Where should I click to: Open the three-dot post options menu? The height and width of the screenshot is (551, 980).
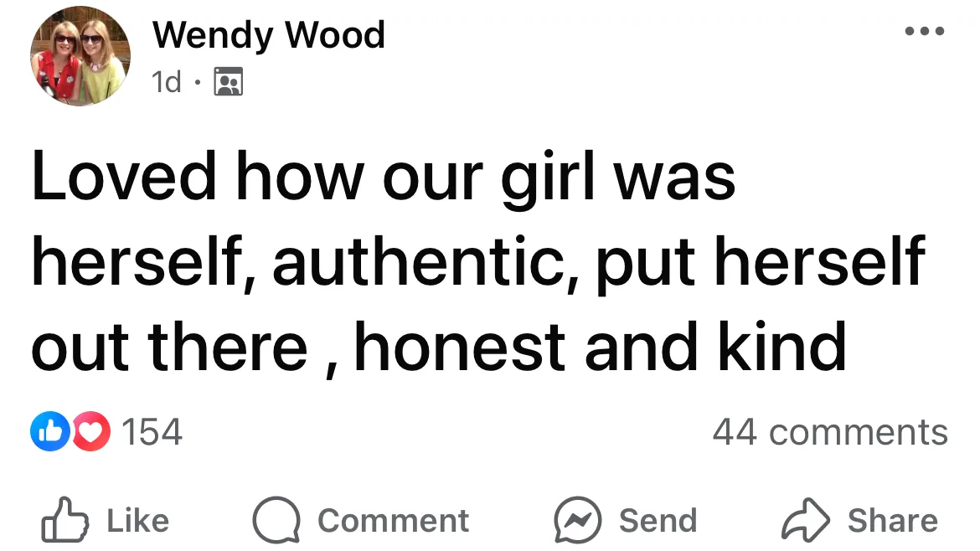925,31
